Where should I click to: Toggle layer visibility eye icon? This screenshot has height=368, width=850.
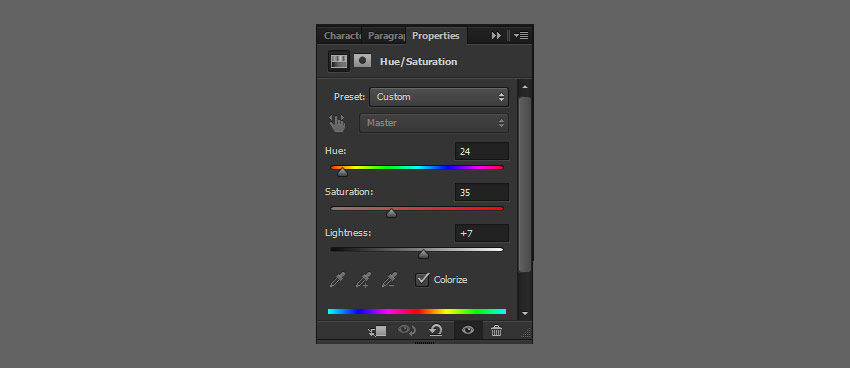click(x=467, y=330)
